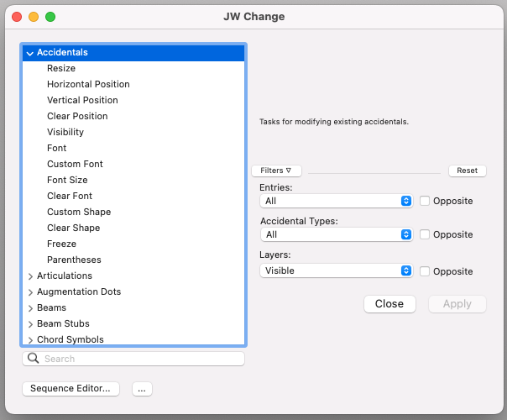Click the magnifying glass search icon

33,358
